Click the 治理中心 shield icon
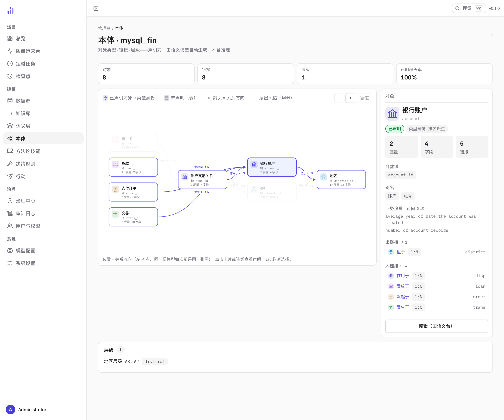 coord(10,201)
